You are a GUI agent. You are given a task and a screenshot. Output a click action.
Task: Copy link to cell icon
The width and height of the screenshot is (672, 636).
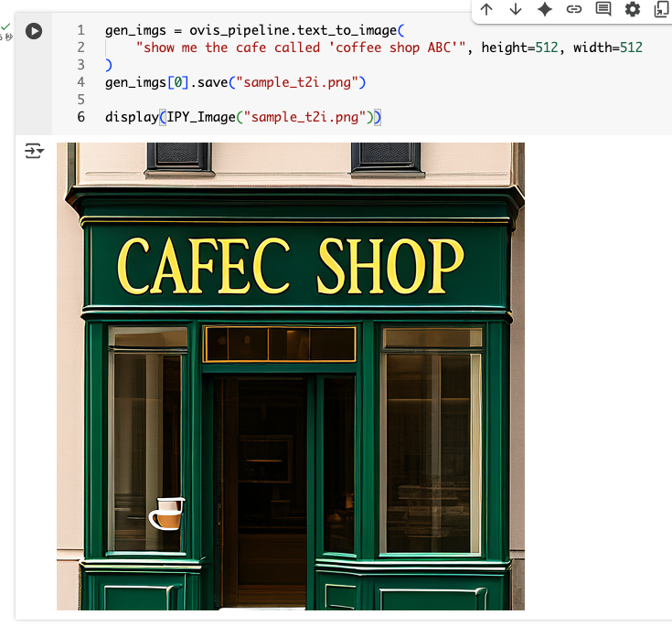point(574,9)
